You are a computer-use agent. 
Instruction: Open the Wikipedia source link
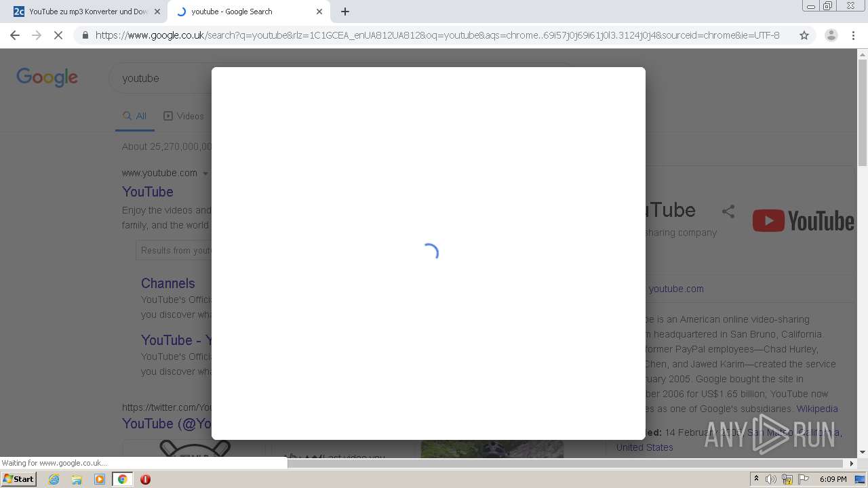pyautogui.click(x=817, y=409)
